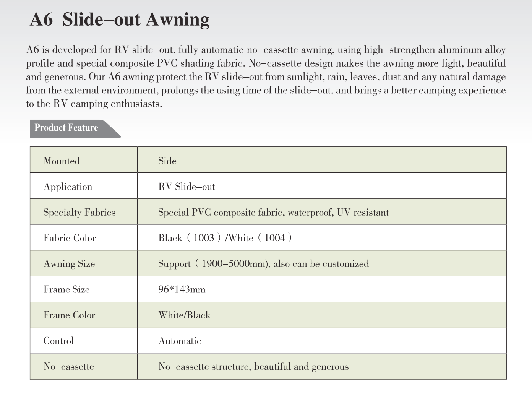Click the "Automatic" control value

point(180,341)
